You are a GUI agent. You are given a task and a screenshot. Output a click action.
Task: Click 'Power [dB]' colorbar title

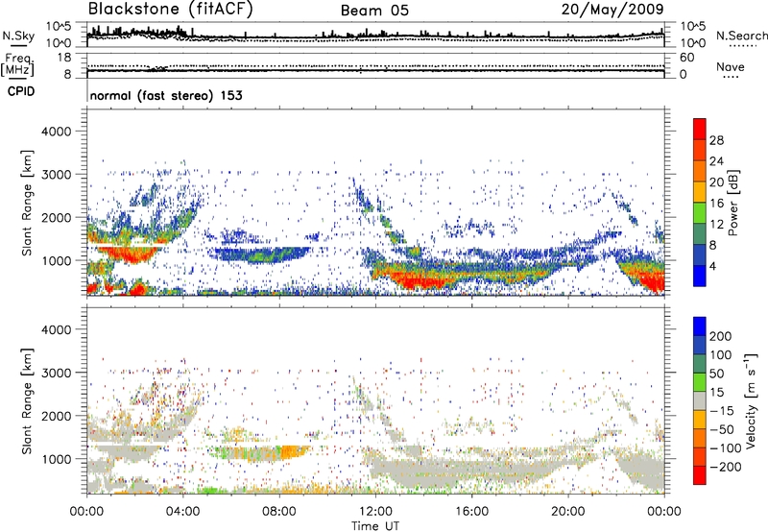click(733, 203)
